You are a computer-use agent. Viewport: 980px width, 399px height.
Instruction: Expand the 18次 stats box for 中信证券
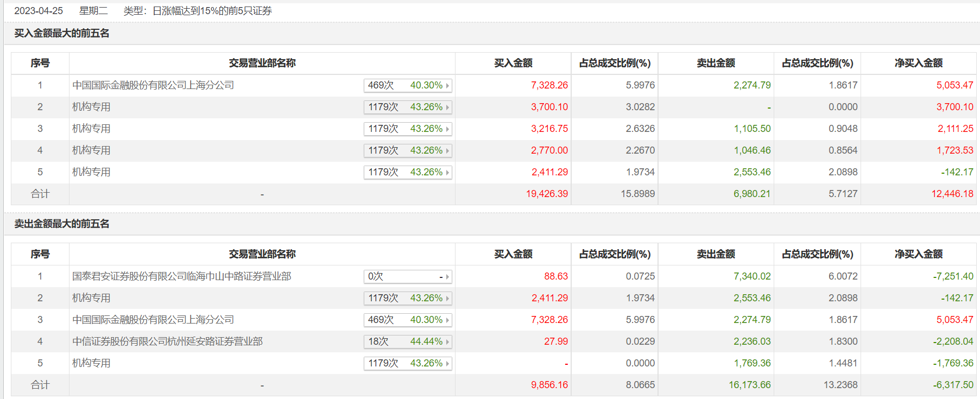(x=407, y=342)
